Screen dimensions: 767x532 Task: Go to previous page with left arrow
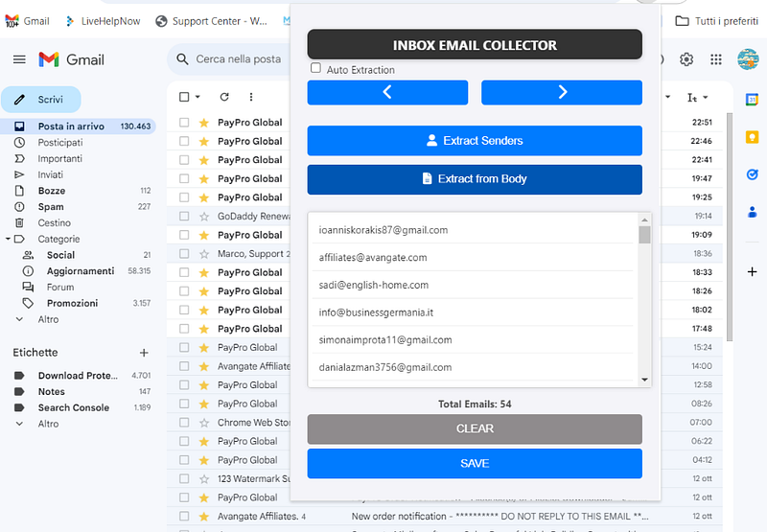[x=387, y=92]
